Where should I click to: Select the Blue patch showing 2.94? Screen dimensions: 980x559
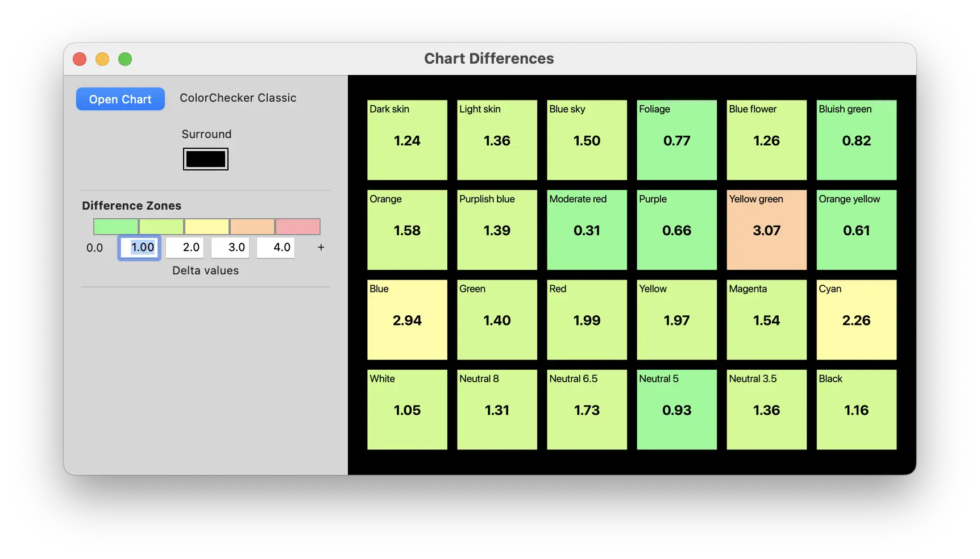(407, 320)
